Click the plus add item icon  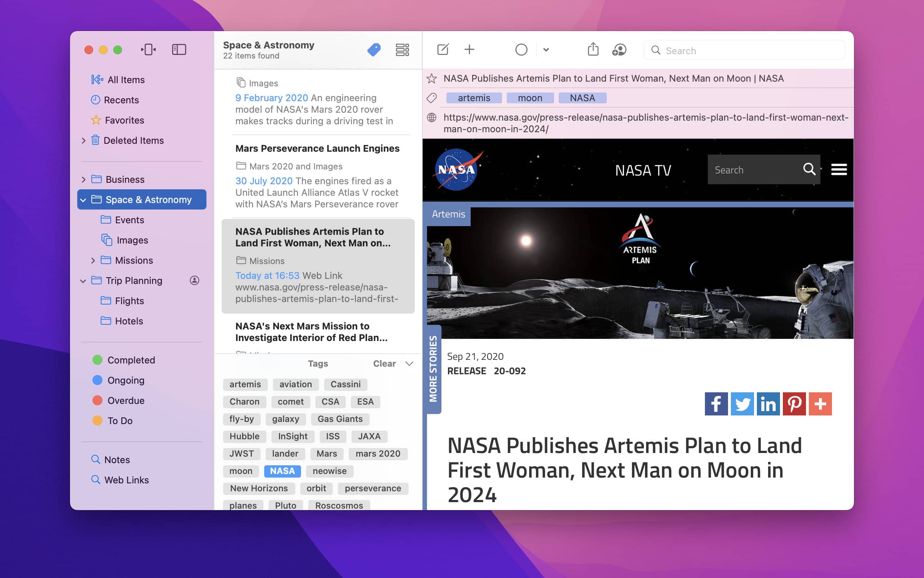[469, 49]
